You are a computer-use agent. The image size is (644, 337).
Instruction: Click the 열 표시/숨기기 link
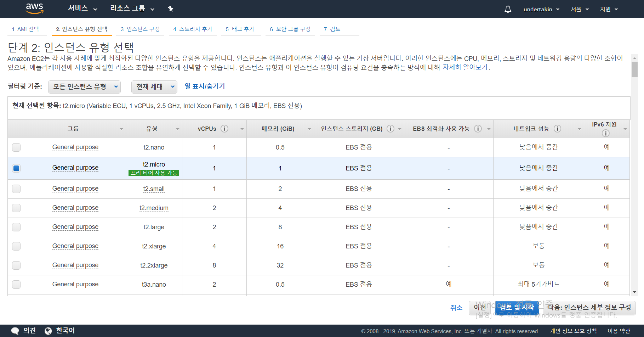click(205, 86)
